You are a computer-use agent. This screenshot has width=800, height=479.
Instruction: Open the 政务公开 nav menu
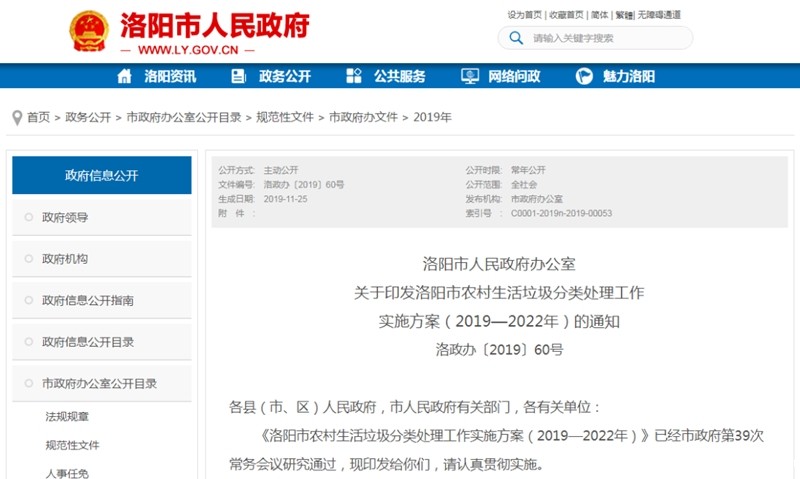click(285, 76)
